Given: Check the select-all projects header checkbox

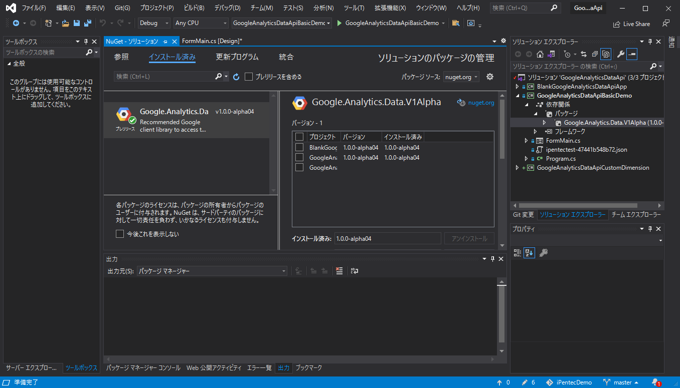Looking at the screenshot, I should pyautogui.click(x=299, y=137).
